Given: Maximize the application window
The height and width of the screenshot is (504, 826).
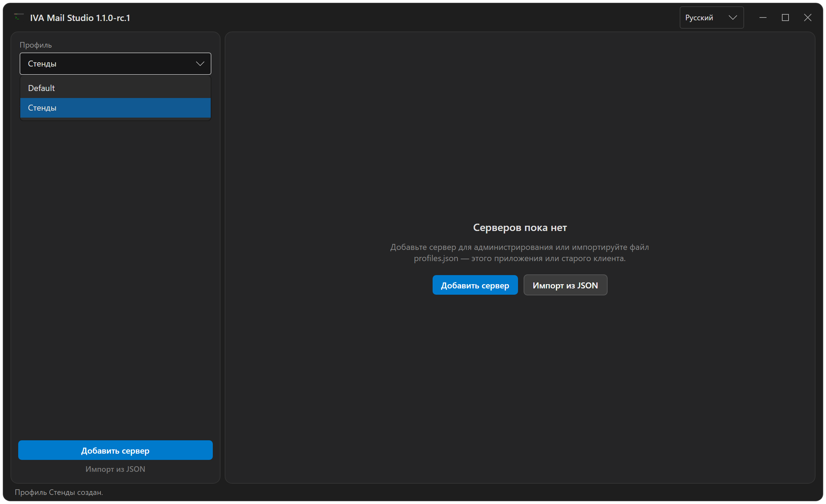Looking at the screenshot, I should click(x=785, y=17).
